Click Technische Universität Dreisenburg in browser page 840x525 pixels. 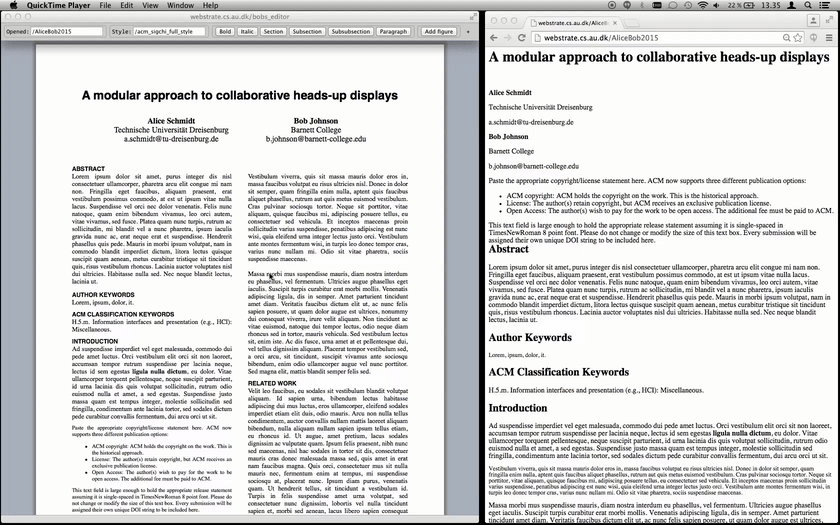click(x=541, y=107)
